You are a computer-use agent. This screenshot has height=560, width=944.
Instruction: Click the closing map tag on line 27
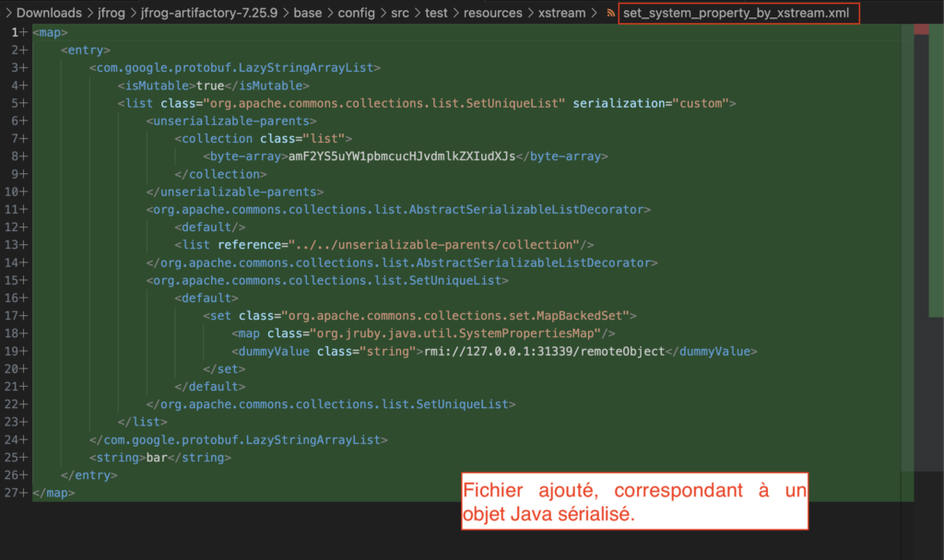pos(53,493)
